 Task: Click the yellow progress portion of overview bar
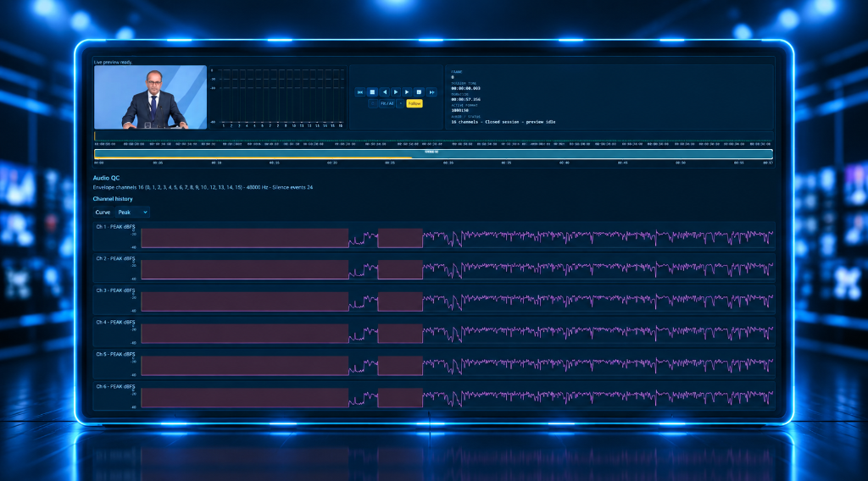pyautogui.click(x=253, y=158)
